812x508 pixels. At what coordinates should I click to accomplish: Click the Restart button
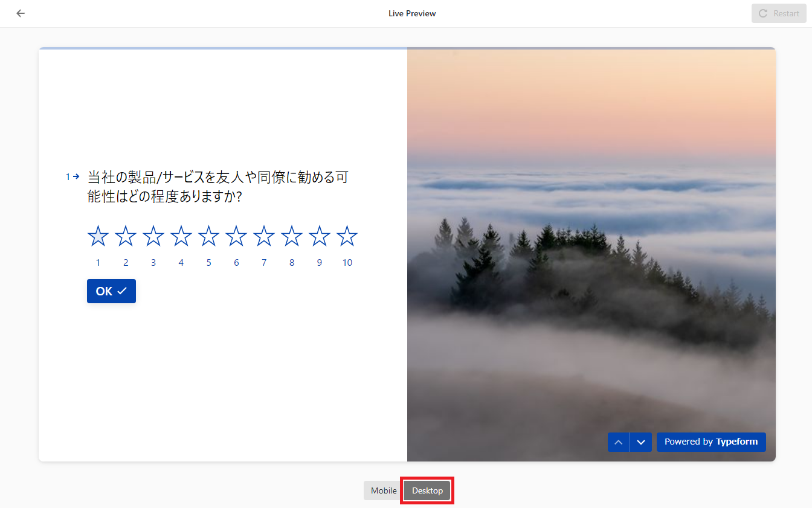point(779,13)
